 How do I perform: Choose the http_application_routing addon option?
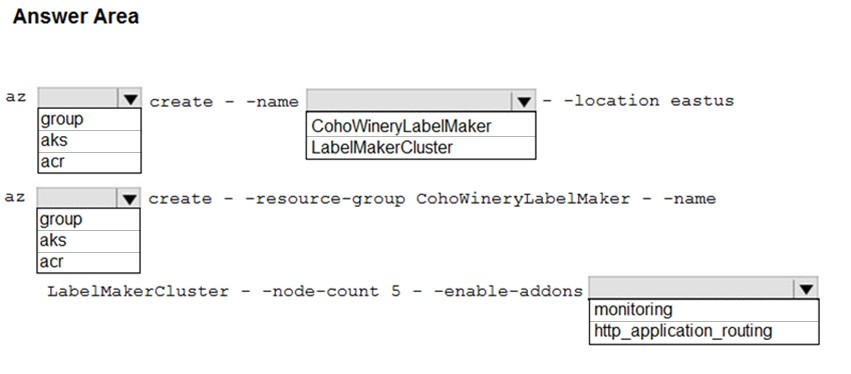[704, 331]
